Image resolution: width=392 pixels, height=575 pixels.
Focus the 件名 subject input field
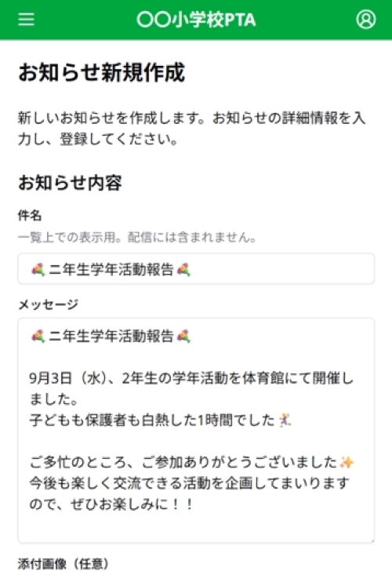coord(196,269)
